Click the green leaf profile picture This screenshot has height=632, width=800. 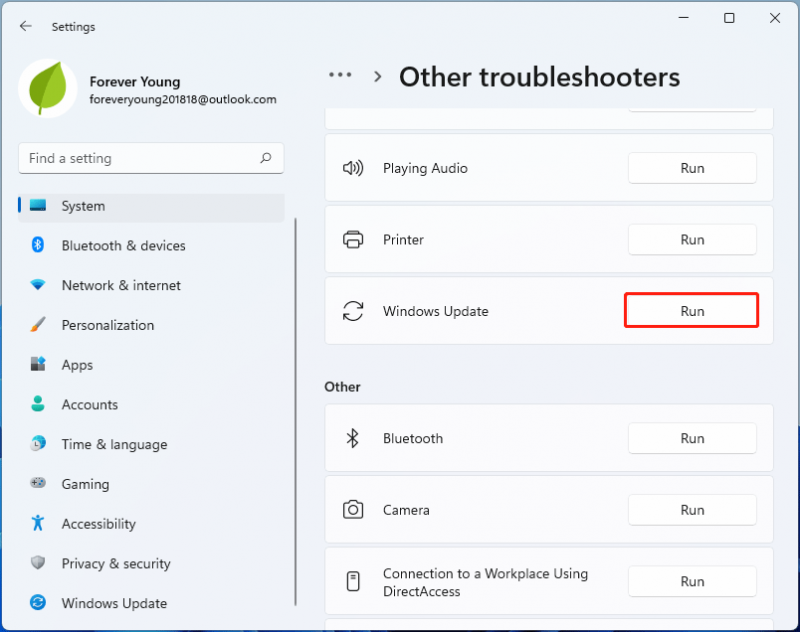(x=48, y=88)
